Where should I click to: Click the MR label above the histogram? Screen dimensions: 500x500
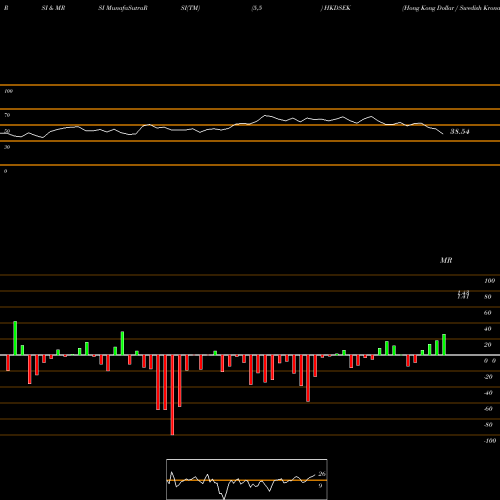pyautogui.click(x=446, y=260)
